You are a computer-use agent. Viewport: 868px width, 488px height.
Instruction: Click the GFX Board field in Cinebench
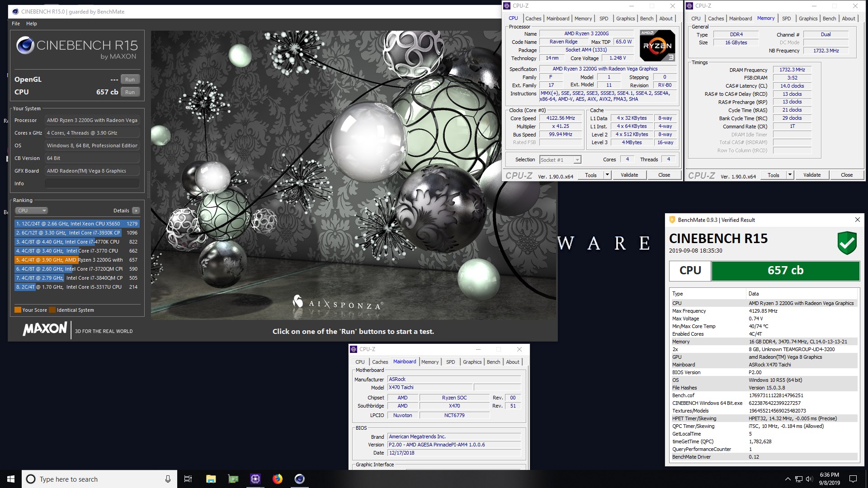pyautogui.click(x=92, y=171)
